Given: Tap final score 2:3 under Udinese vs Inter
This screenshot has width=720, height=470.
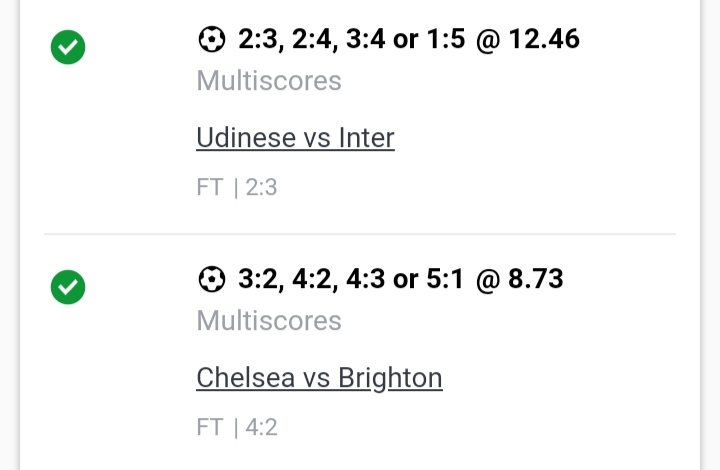Looking at the screenshot, I should coord(261,187).
